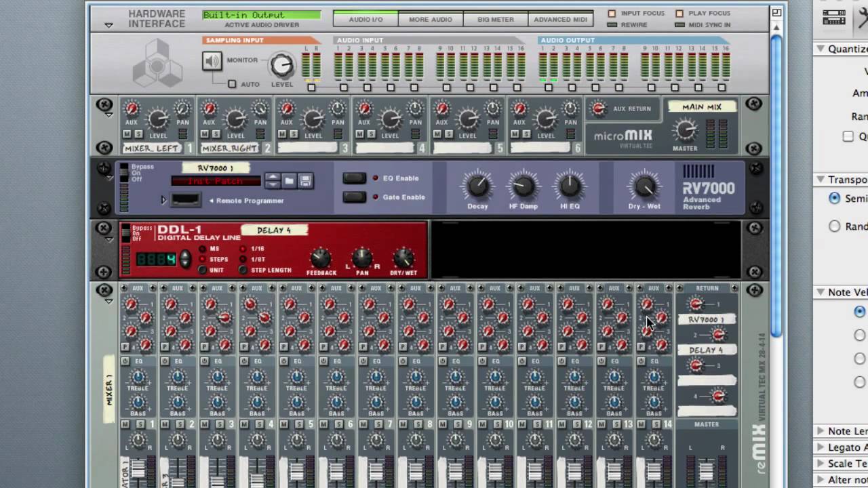Click the microMIX Aux Return knob

point(598,108)
